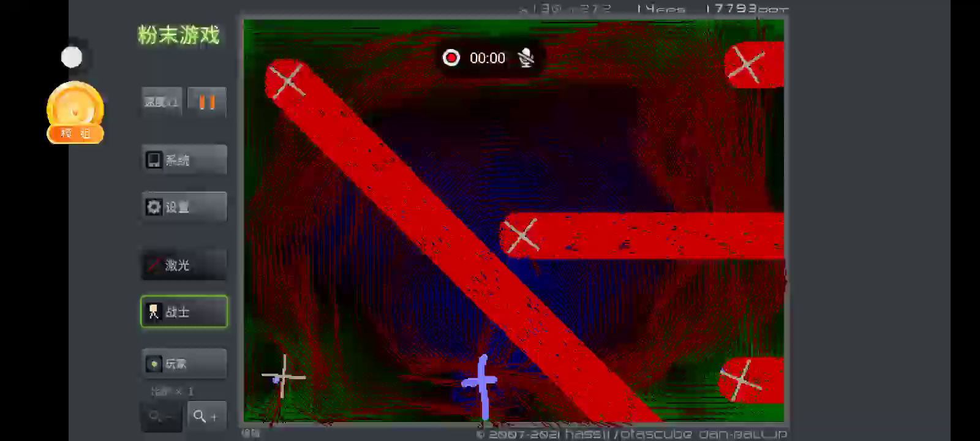980x441 pixels.
Task: Zoom out with the magnifier minus button
Action: 162,417
